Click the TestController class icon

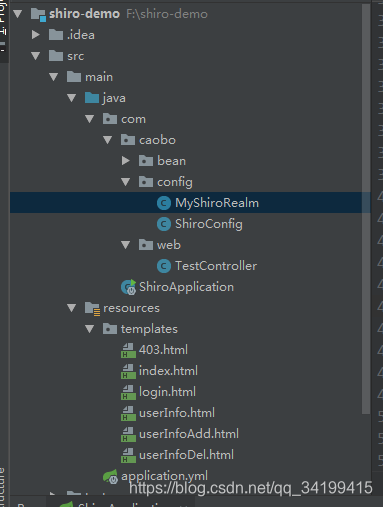[164, 266]
